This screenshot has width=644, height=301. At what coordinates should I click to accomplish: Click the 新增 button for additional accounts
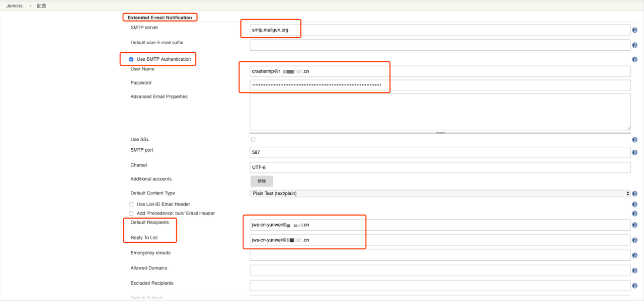point(262,181)
